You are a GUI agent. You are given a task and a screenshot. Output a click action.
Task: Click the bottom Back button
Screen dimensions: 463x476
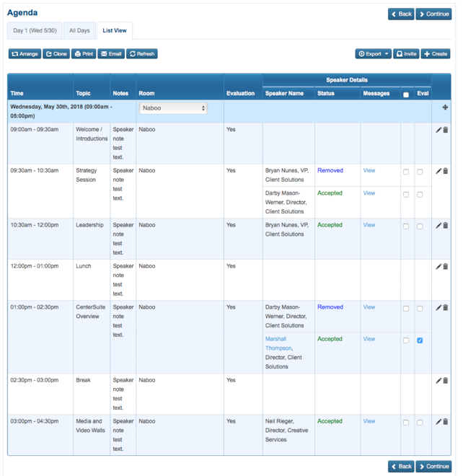[401, 467]
